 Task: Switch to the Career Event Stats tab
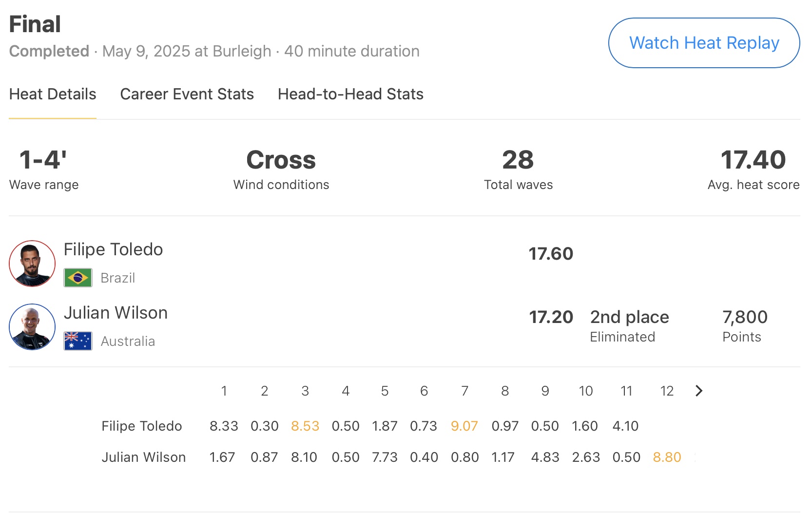[x=187, y=94]
